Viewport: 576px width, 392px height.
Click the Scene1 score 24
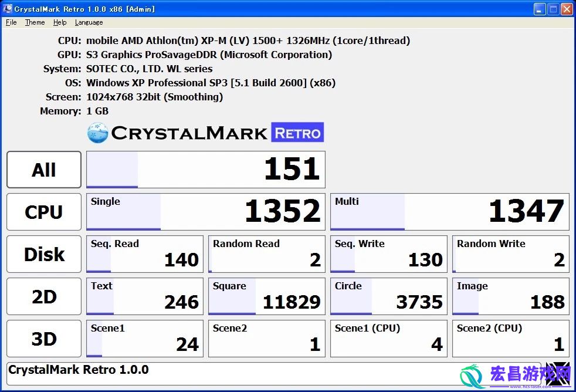tap(145, 339)
